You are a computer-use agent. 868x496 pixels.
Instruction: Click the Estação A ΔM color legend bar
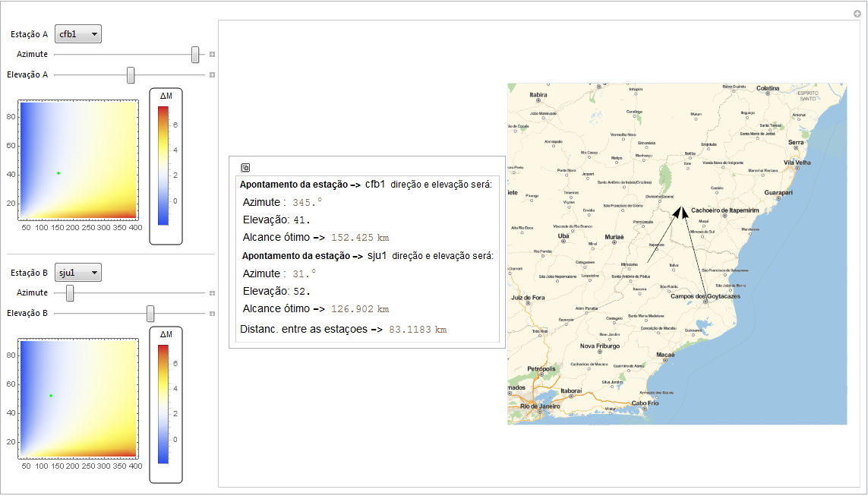(163, 166)
